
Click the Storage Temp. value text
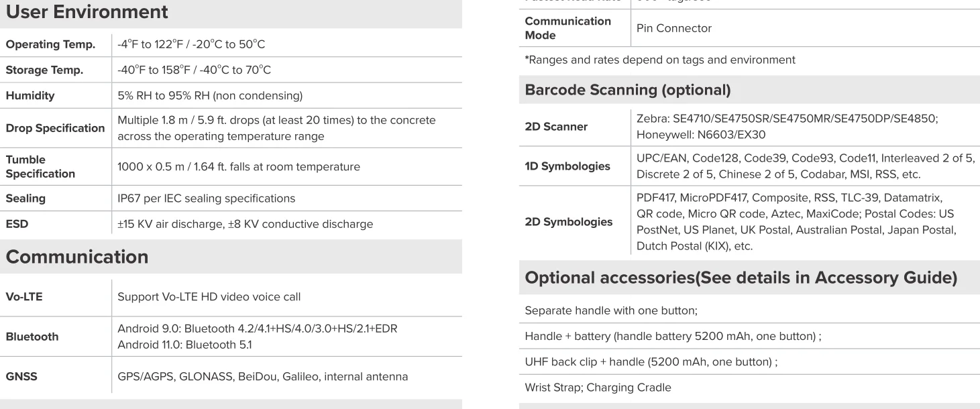tap(194, 70)
